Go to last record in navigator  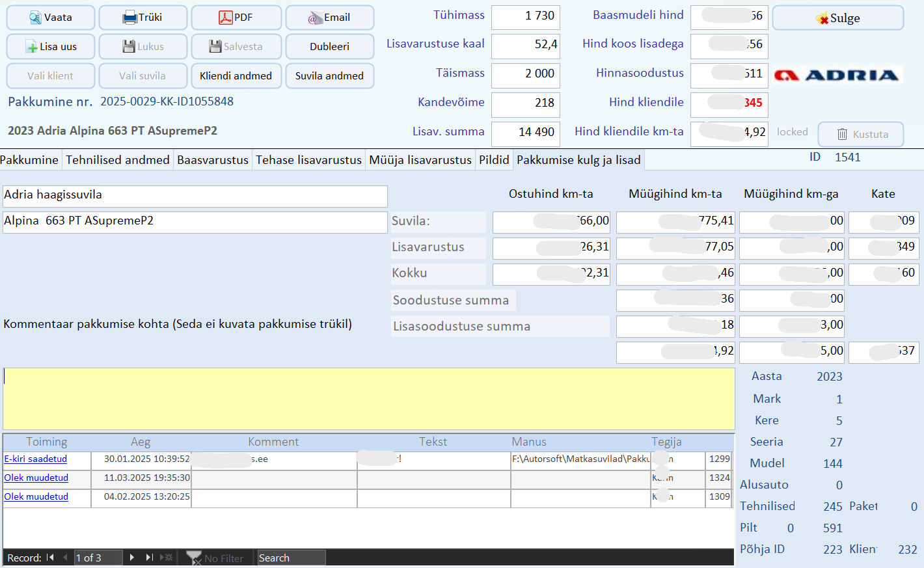pos(150,558)
